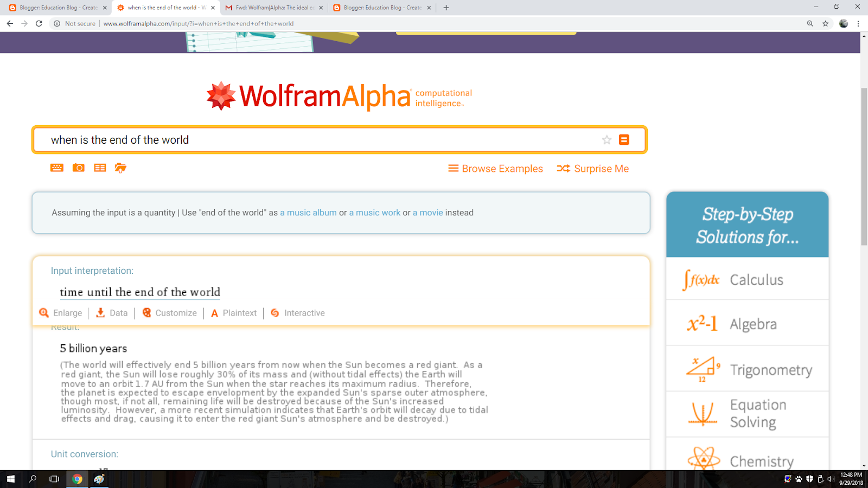Click Enlarge in the result toolbar

coord(61,313)
